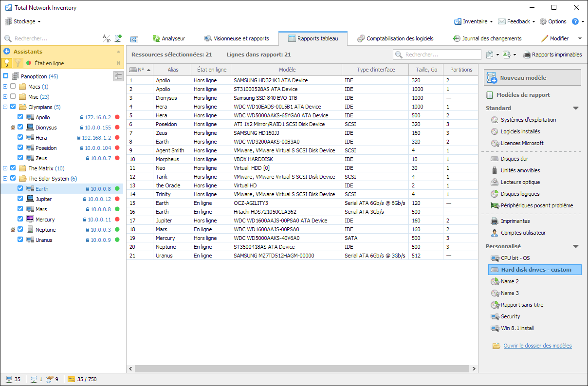Click the filter funnel assistant icon
The height and width of the screenshot is (386, 588).
click(18, 63)
